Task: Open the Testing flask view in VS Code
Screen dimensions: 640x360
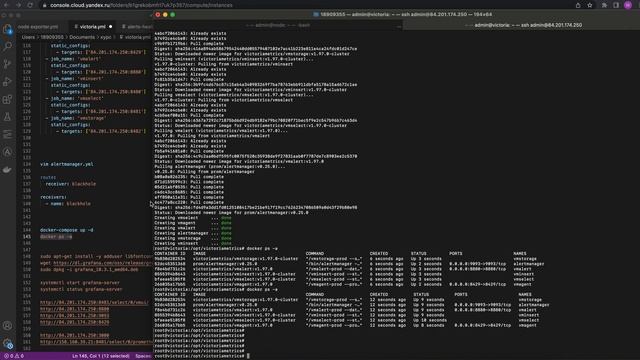Action: pyautogui.click(x=7, y=117)
